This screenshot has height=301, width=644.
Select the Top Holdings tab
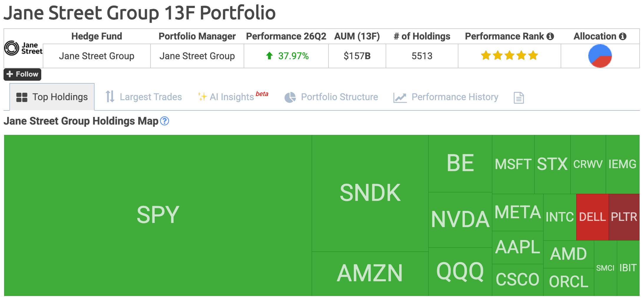(52, 97)
